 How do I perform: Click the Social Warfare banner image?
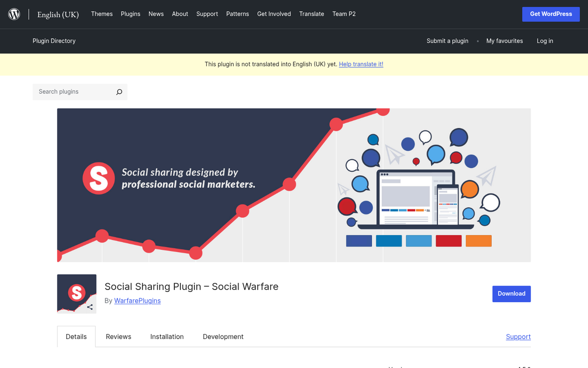coord(294,185)
